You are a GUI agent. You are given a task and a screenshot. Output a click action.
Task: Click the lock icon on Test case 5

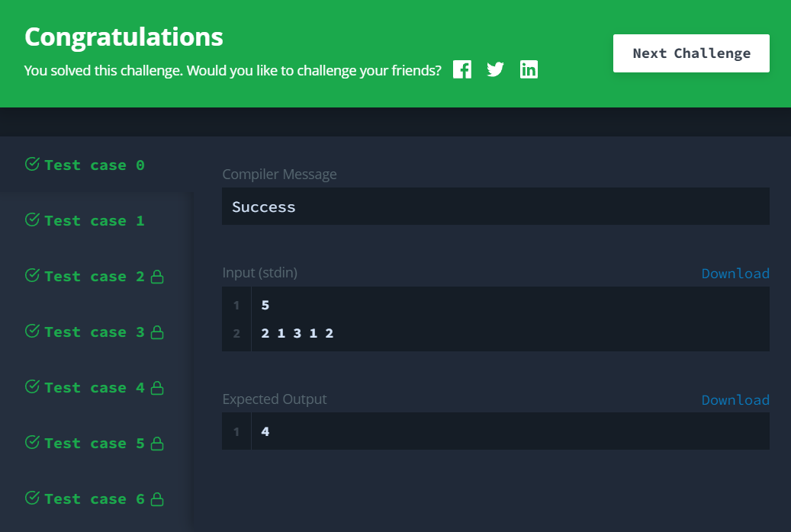(x=157, y=444)
